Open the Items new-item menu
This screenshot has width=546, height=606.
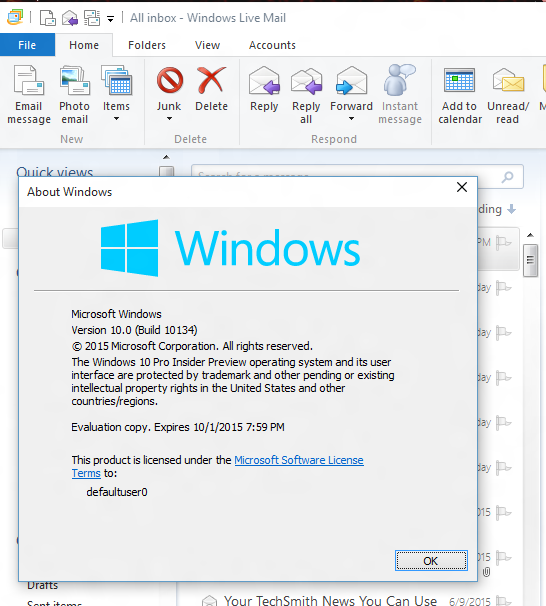pyautogui.click(x=116, y=94)
